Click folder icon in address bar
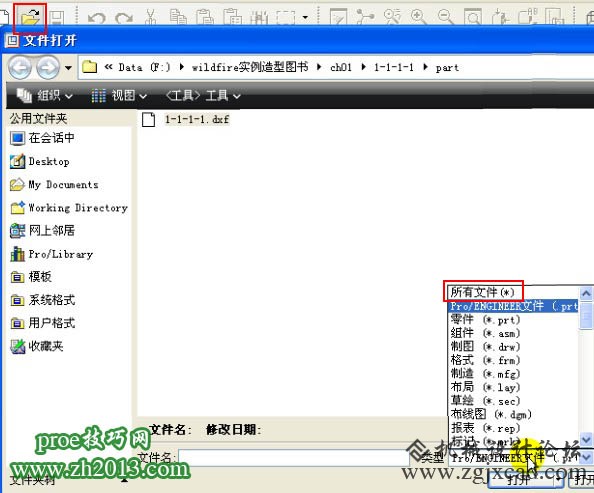The height and width of the screenshot is (493, 594). (89, 67)
